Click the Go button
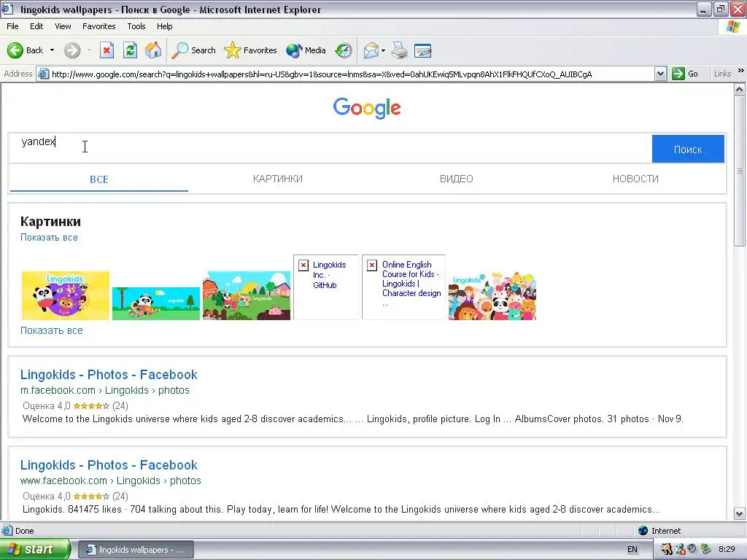Viewport: 747px width, 560px height. pyautogui.click(x=685, y=74)
